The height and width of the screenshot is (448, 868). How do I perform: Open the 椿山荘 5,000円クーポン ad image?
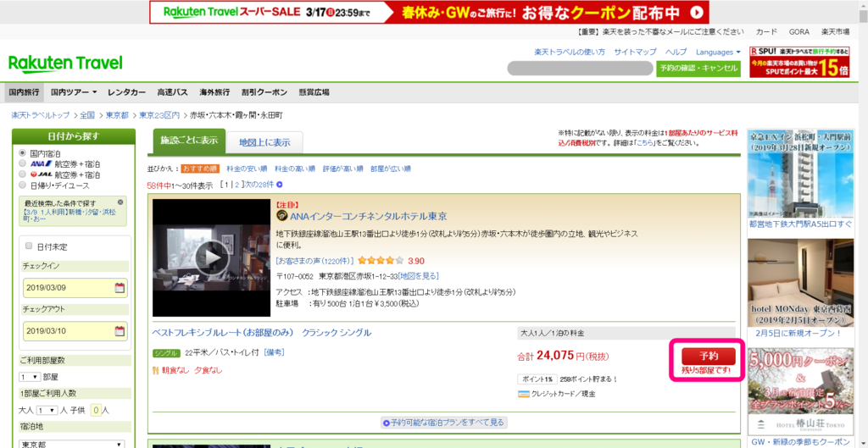pyautogui.click(x=799, y=391)
